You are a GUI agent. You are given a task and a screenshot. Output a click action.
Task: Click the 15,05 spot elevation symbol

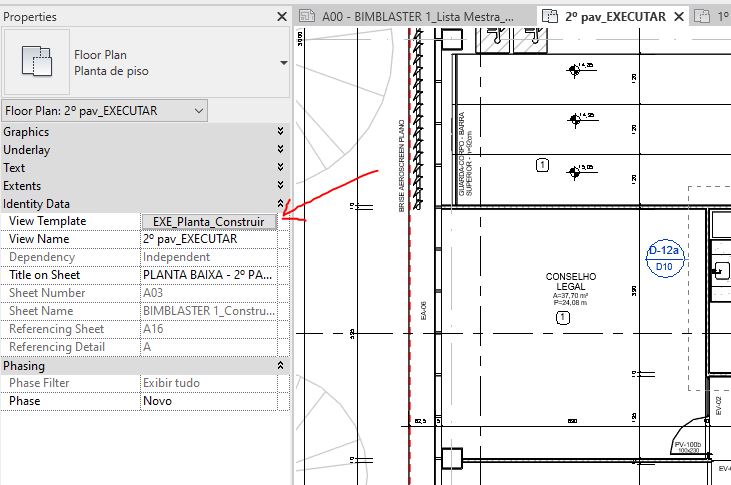point(575,172)
